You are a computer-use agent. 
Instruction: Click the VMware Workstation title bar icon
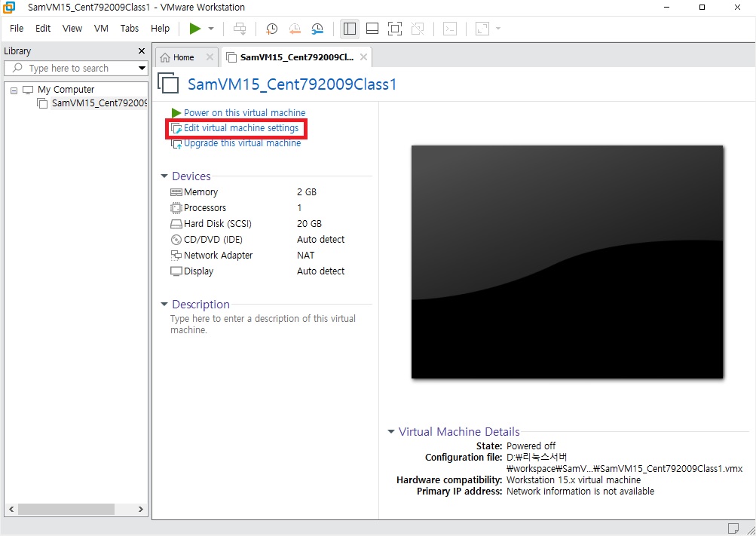click(9, 8)
